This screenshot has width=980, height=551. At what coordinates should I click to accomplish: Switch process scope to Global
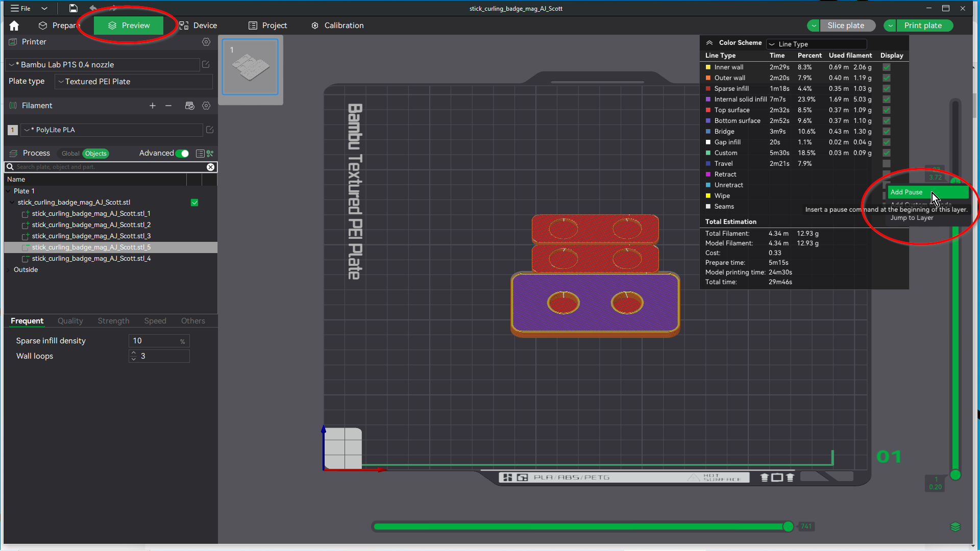tap(70, 154)
